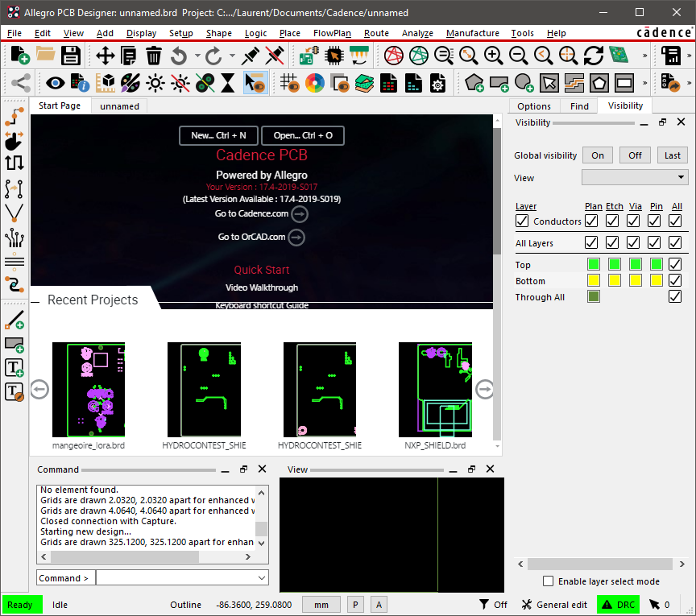Image resolution: width=696 pixels, height=616 pixels.
Task: Click the layer stack cross-section icon
Action: [x=364, y=83]
